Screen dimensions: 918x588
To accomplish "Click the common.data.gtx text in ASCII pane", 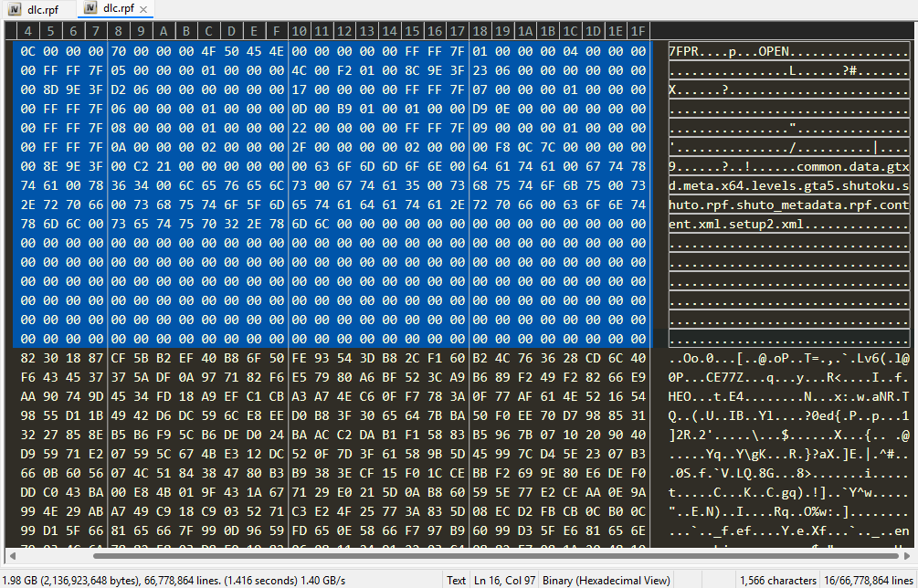I will [853, 167].
